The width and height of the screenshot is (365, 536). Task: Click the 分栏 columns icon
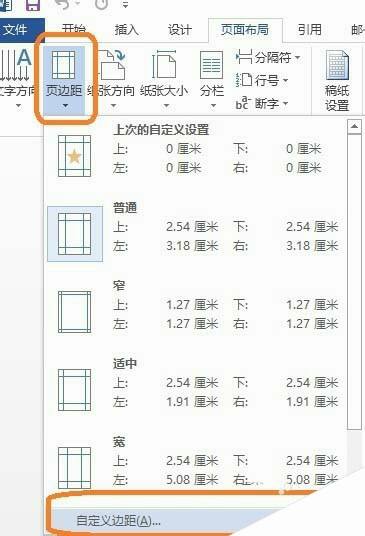tap(211, 66)
